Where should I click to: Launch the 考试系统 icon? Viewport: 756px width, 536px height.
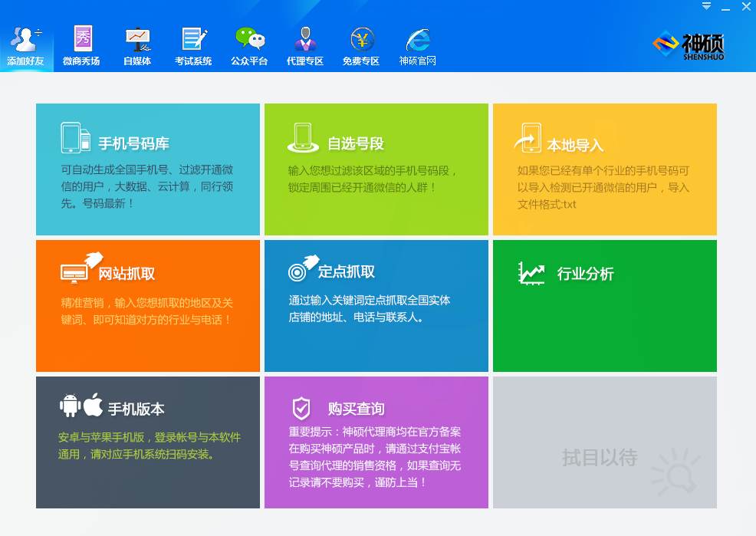point(193,44)
